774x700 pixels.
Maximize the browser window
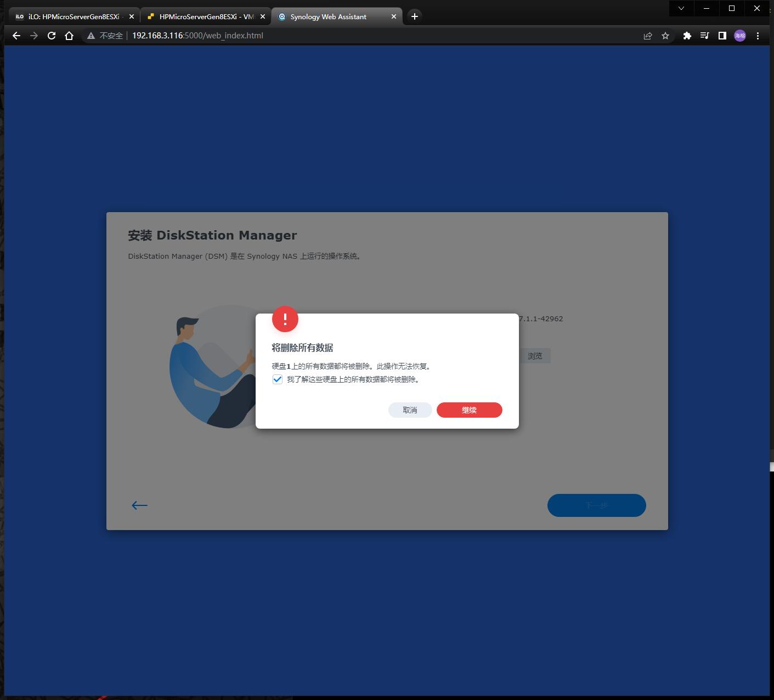[732, 8]
